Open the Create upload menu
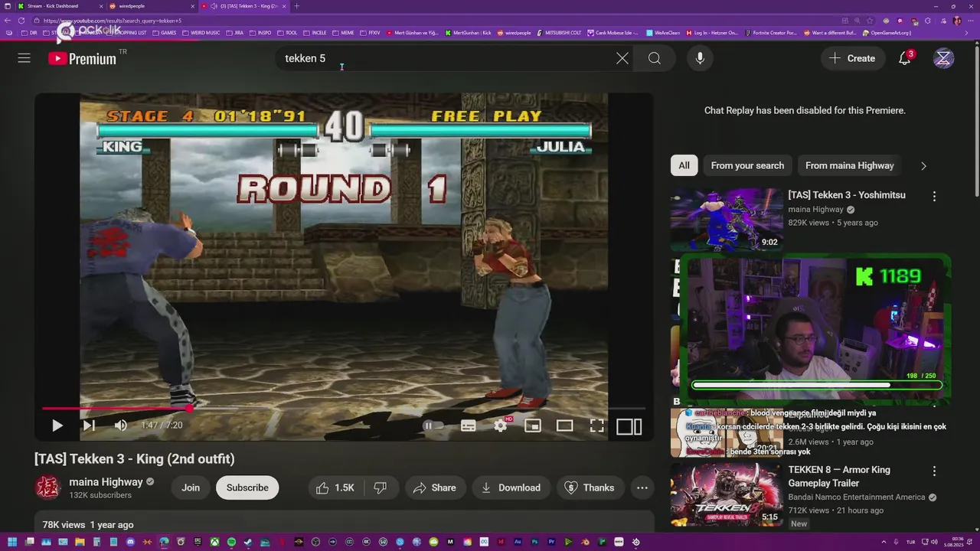The image size is (980, 551). (852, 58)
